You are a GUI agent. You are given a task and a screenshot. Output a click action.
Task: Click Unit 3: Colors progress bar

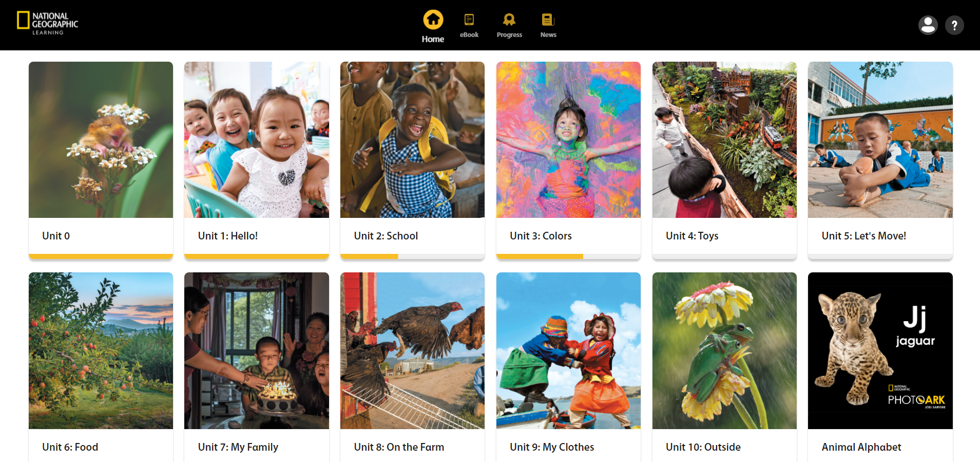pyautogui.click(x=568, y=256)
